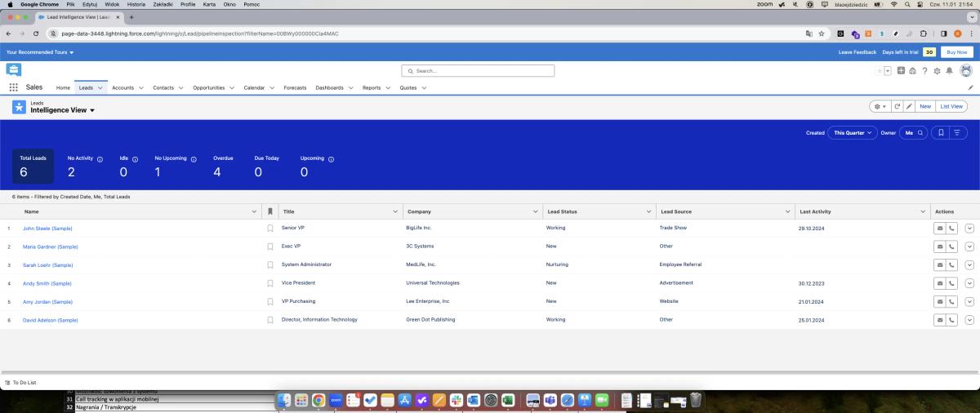Expand the Intelligence View list selector
The height and width of the screenshot is (413, 980).
point(92,110)
